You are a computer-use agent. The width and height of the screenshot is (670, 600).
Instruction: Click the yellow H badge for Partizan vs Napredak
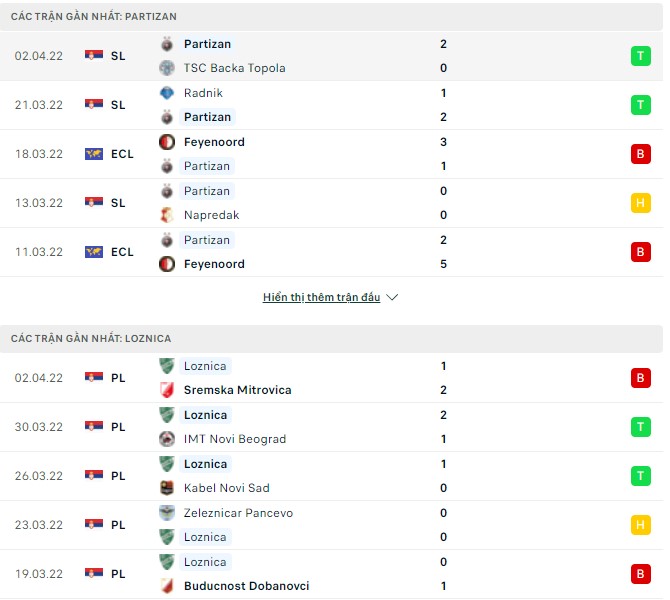tap(640, 203)
